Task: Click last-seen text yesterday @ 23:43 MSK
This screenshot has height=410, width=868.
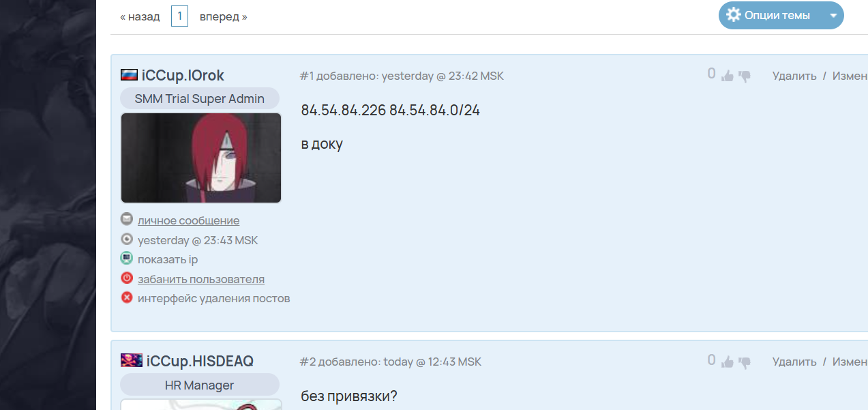Action: click(x=198, y=240)
